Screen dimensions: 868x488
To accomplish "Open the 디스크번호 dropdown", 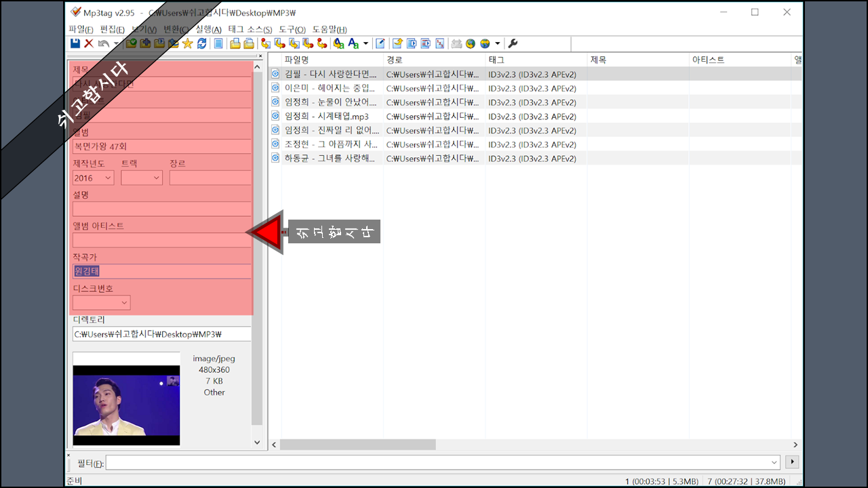I will coord(102,302).
